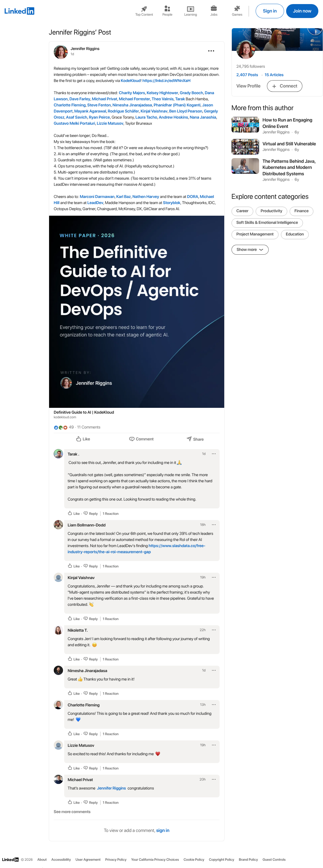Open the LinkedIn home logo in header
The image size is (323, 868).
19,11
